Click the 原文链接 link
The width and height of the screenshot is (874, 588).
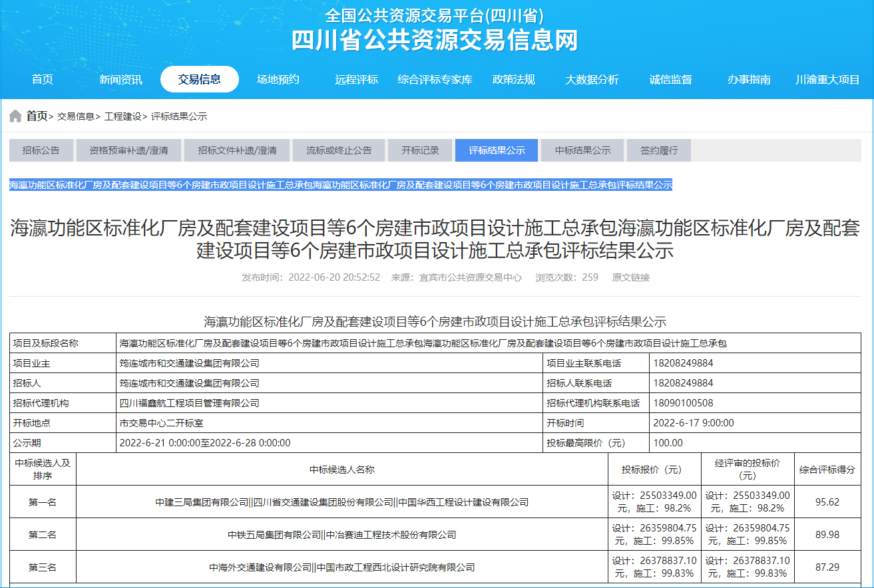(x=630, y=277)
